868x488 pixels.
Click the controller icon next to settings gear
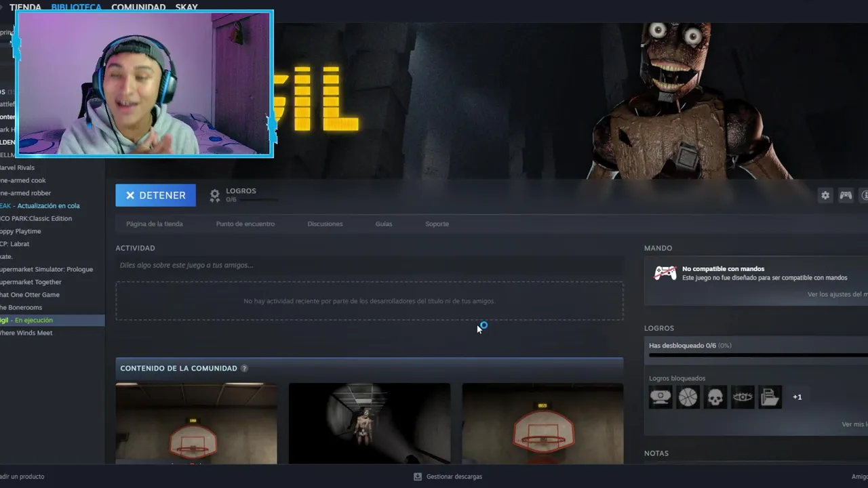tap(846, 195)
